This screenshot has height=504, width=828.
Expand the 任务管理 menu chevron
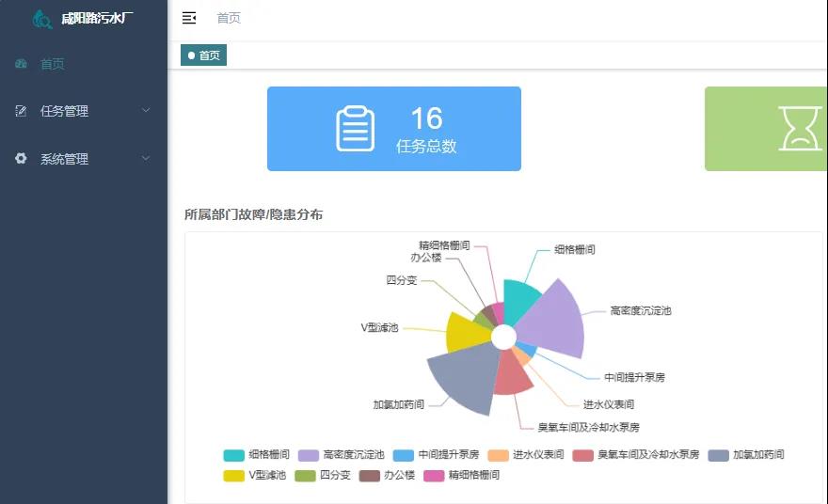coord(146,111)
